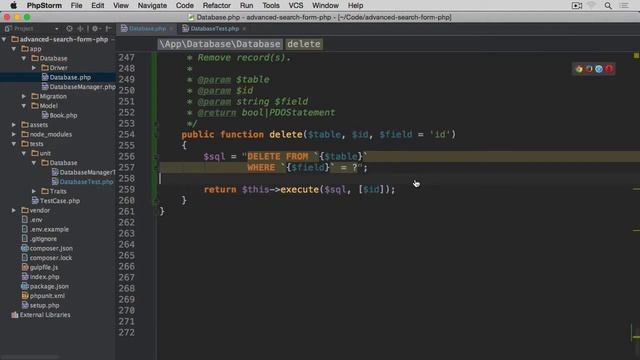The image size is (640, 360).
Task: Click the project tree horizontal scrollbar
Action: tap(31, 357)
